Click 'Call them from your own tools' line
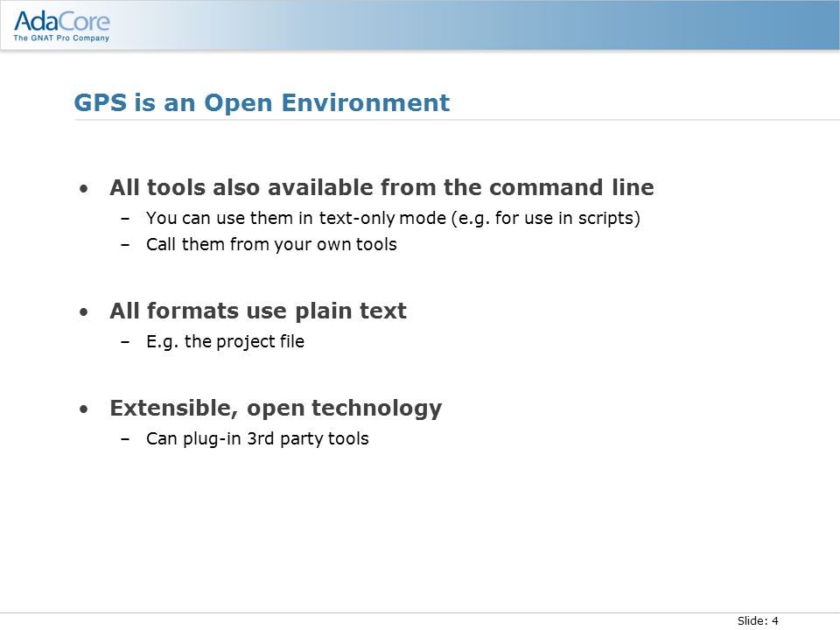Viewport: 840px width, 630px height. (271, 244)
